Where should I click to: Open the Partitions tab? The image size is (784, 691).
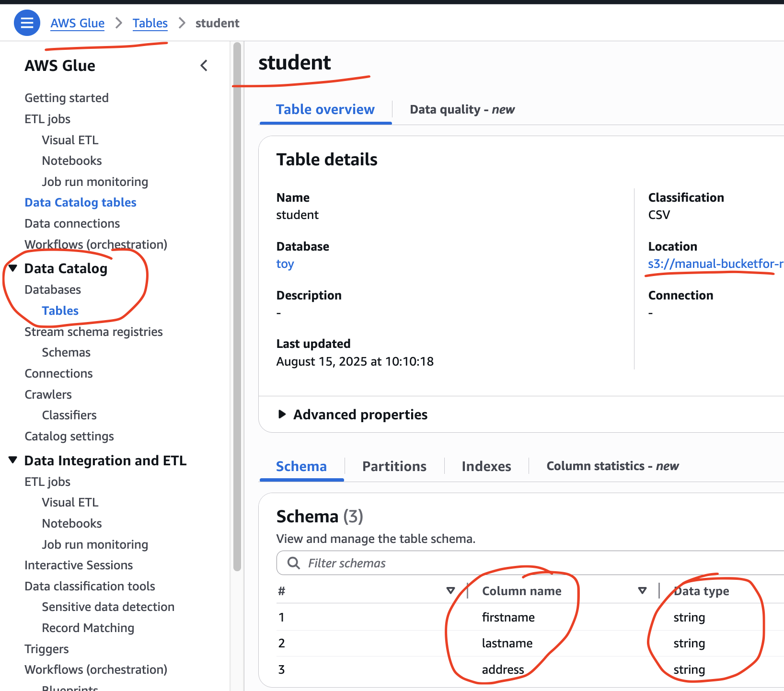click(394, 466)
